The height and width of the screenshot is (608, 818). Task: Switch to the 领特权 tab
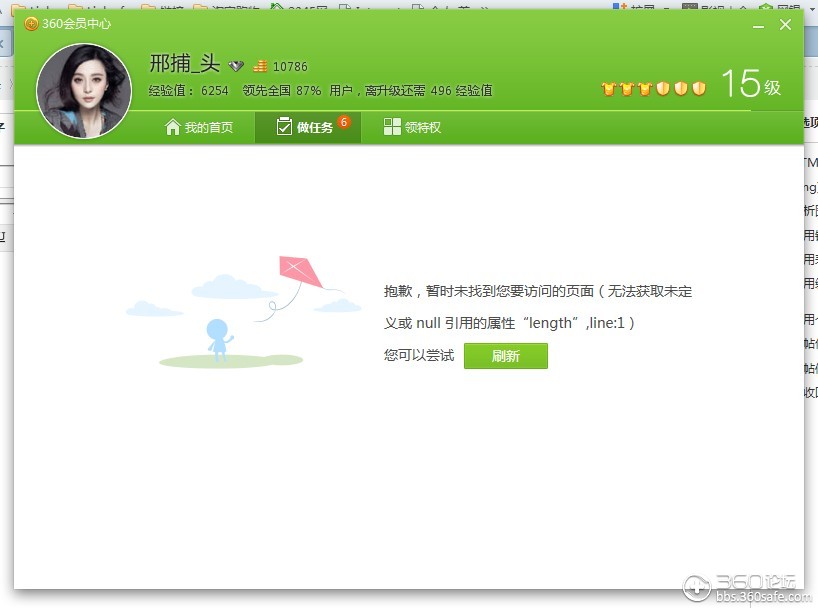[412, 127]
